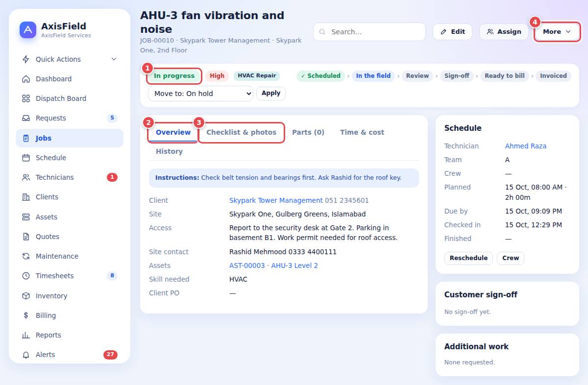The width and height of the screenshot is (588, 385).
Task: Click the Alerts bell icon
Action: 26,355
